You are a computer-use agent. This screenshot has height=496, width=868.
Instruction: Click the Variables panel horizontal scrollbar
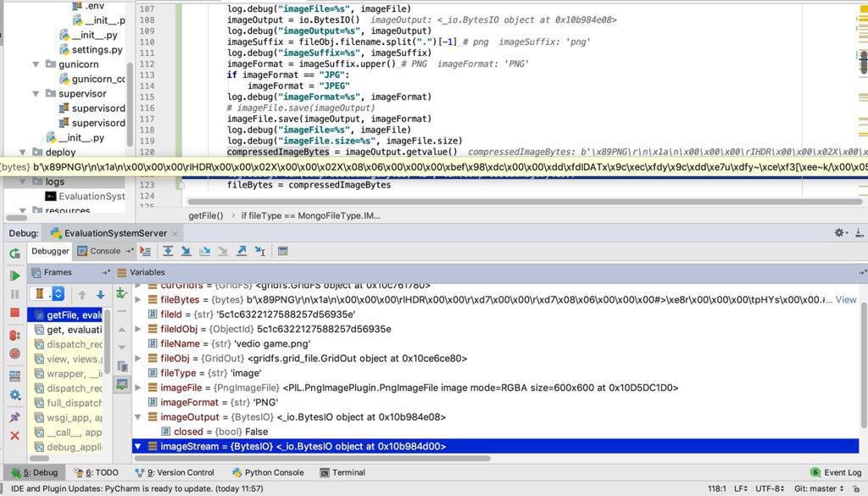[x=312, y=458]
